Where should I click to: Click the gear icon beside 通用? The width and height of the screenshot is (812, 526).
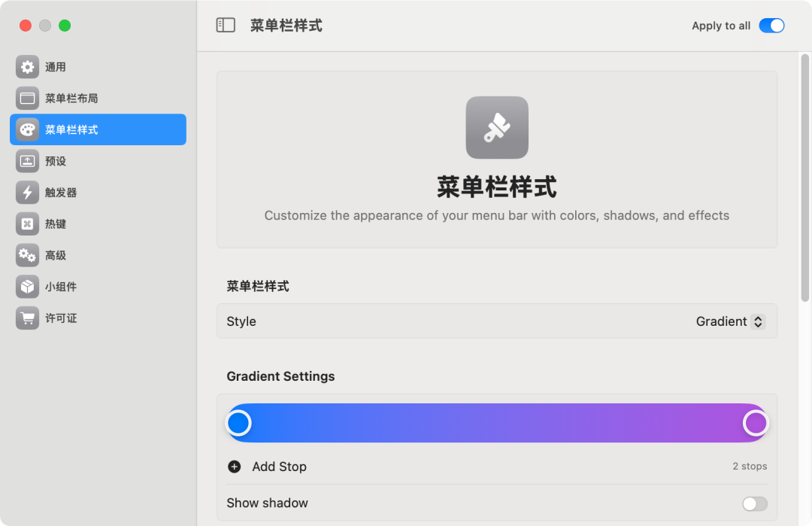pos(28,67)
